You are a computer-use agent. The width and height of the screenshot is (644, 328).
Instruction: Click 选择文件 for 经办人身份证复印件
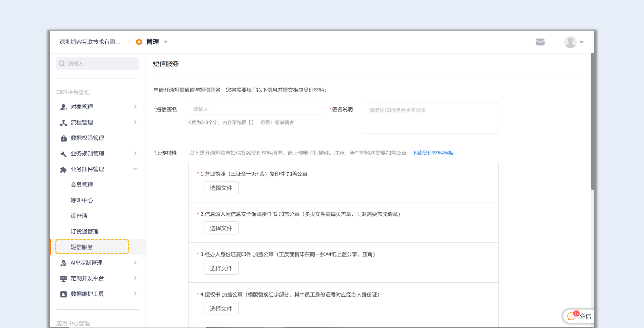221,268
